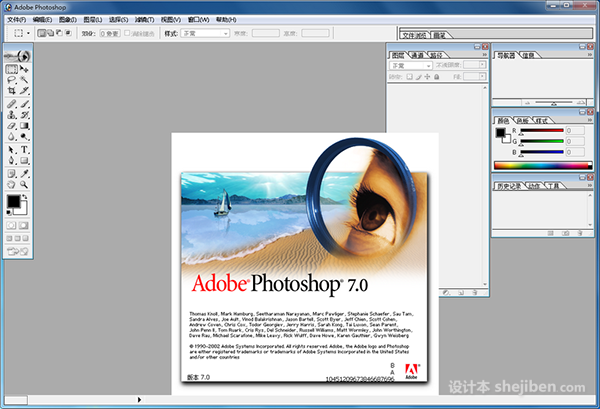Open the Fill arrow in Layers palette
Screen dimensions: 600x409
[x=483, y=77]
